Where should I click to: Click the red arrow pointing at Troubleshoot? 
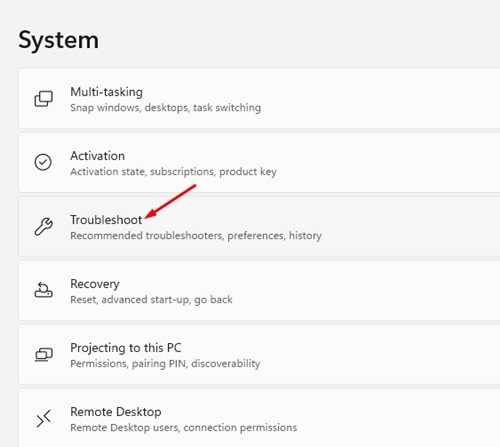coord(171,202)
